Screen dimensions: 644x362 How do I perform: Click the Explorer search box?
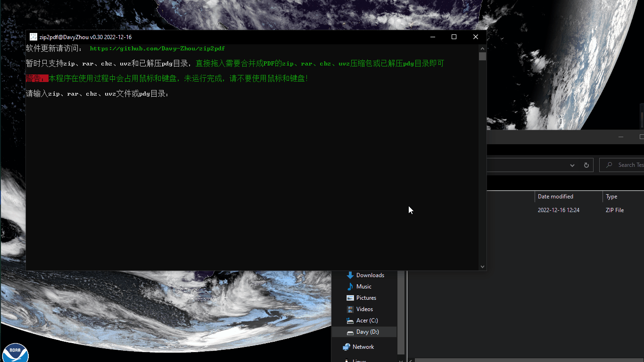coord(622,165)
